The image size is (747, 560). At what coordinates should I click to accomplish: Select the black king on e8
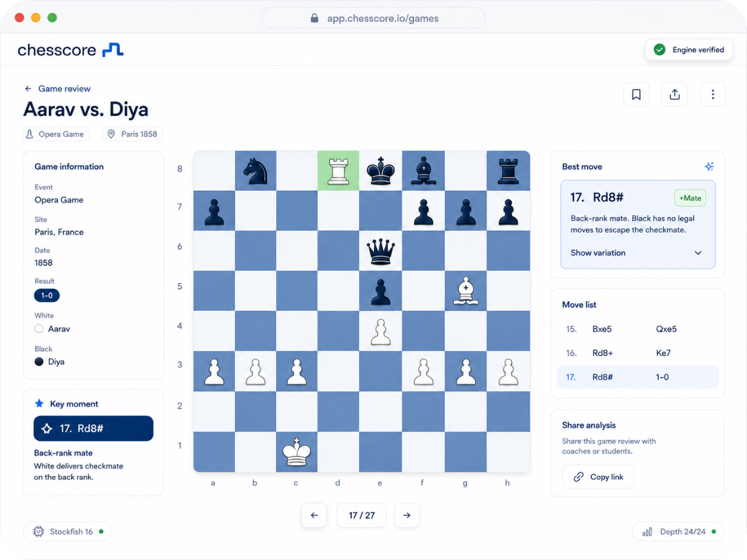click(381, 171)
